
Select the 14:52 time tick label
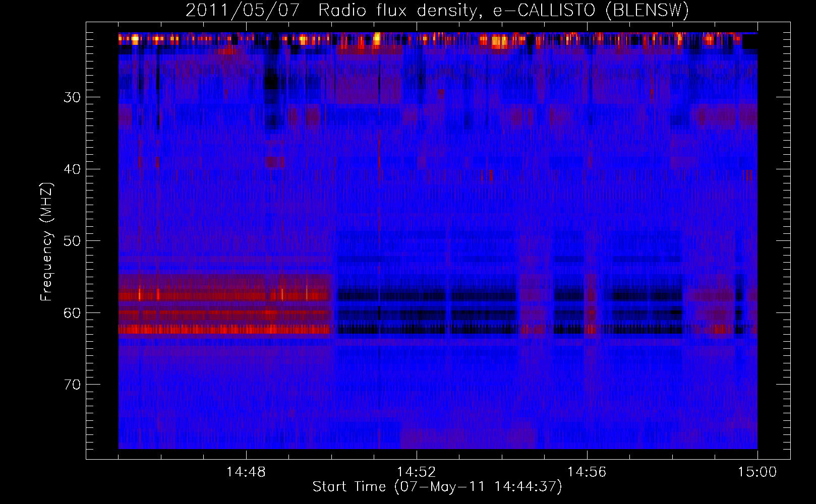click(x=417, y=472)
